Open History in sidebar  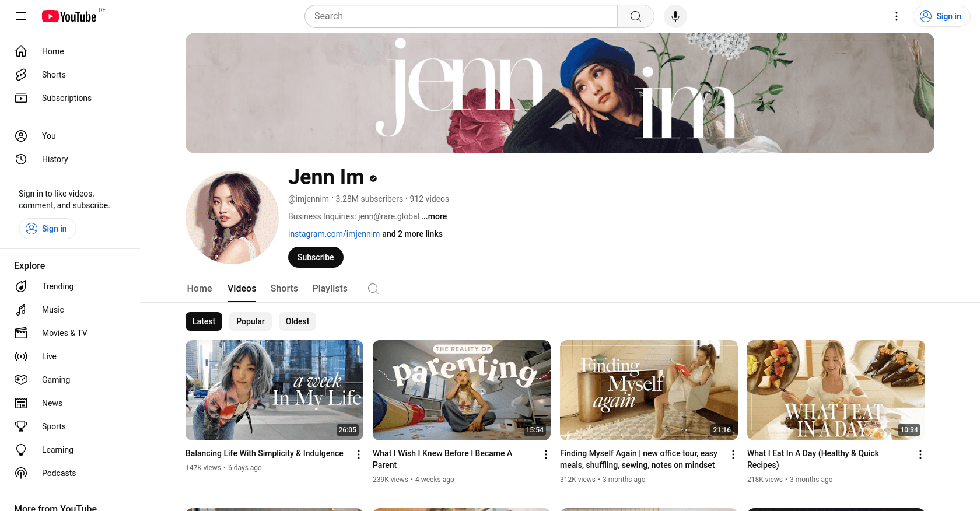point(55,159)
